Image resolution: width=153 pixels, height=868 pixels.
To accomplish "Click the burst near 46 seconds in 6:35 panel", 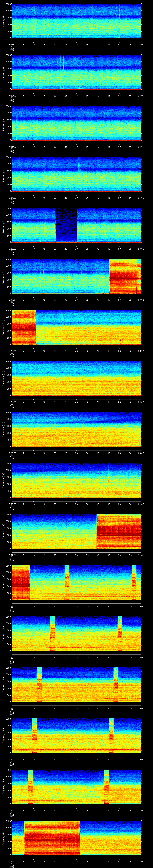I will click(x=111, y=736).
